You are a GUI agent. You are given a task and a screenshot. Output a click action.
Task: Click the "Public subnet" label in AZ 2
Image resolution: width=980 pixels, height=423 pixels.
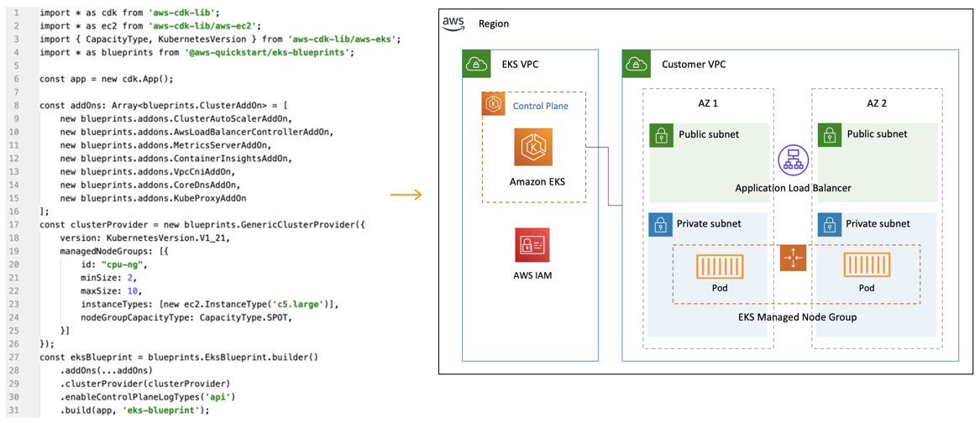coord(877,134)
